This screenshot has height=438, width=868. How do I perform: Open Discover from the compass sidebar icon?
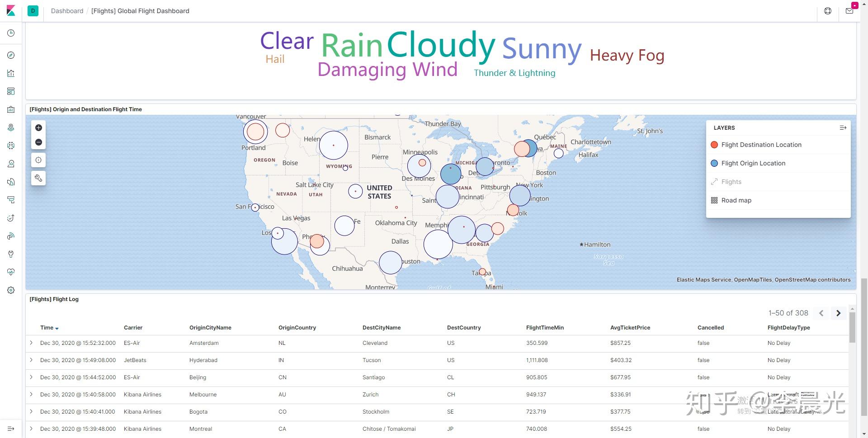pyautogui.click(x=11, y=55)
